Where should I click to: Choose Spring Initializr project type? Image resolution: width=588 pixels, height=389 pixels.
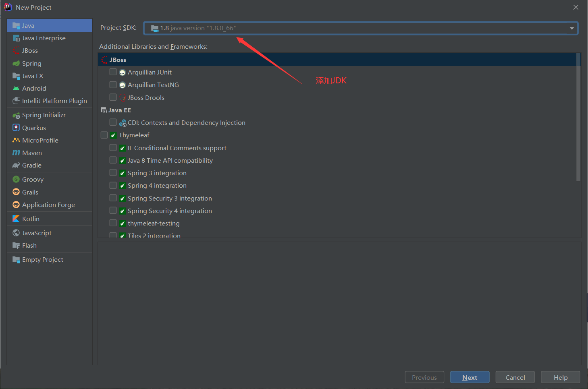[49, 115]
